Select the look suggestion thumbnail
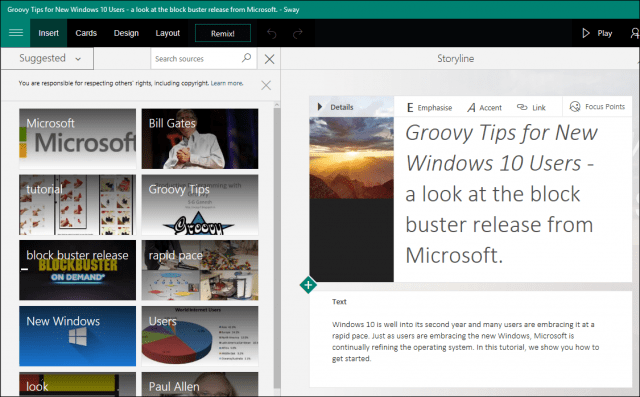Screen dimensions: 640x397 coord(78,384)
